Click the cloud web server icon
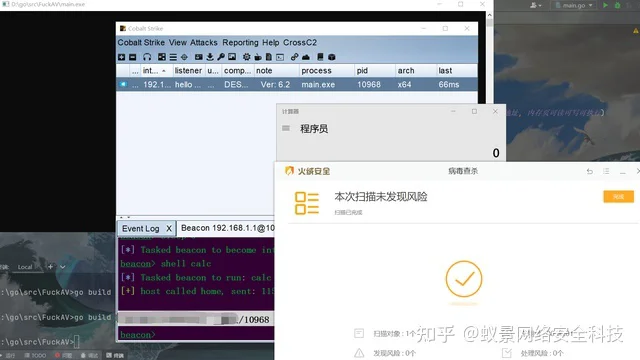Image resolution: width=640 pixels, height=360 pixels. point(306,57)
